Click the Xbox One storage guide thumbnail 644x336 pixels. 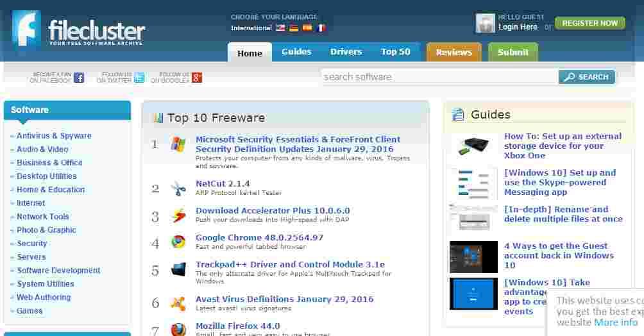[x=473, y=147]
